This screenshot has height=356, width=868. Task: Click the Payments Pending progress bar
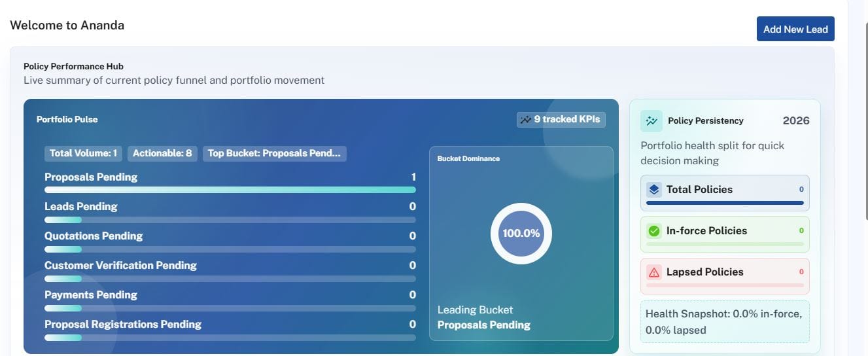[x=230, y=308]
